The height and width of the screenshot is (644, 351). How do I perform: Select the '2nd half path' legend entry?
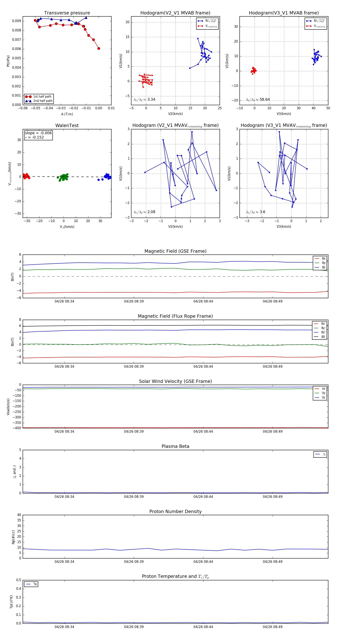(x=39, y=101)
